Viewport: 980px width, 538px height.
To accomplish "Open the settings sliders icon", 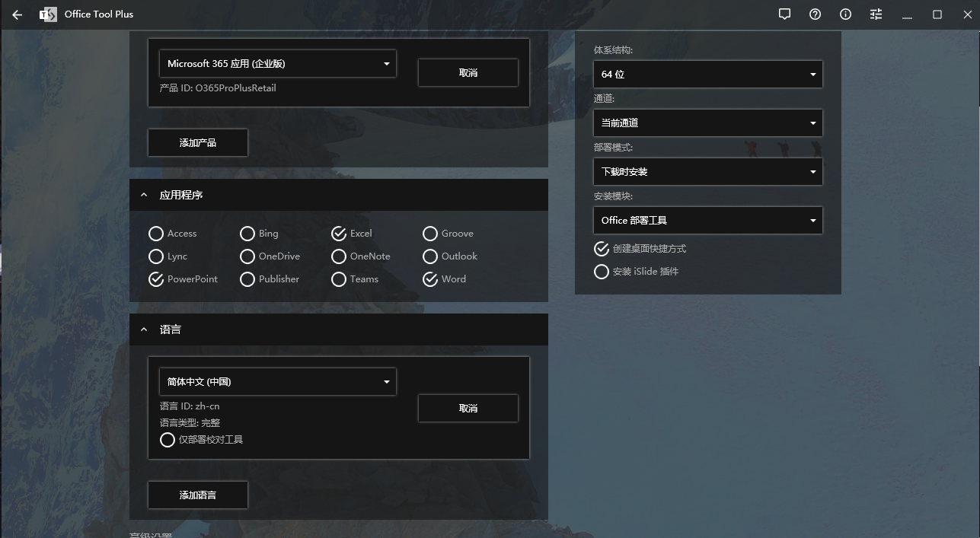I will click(876, 14).
